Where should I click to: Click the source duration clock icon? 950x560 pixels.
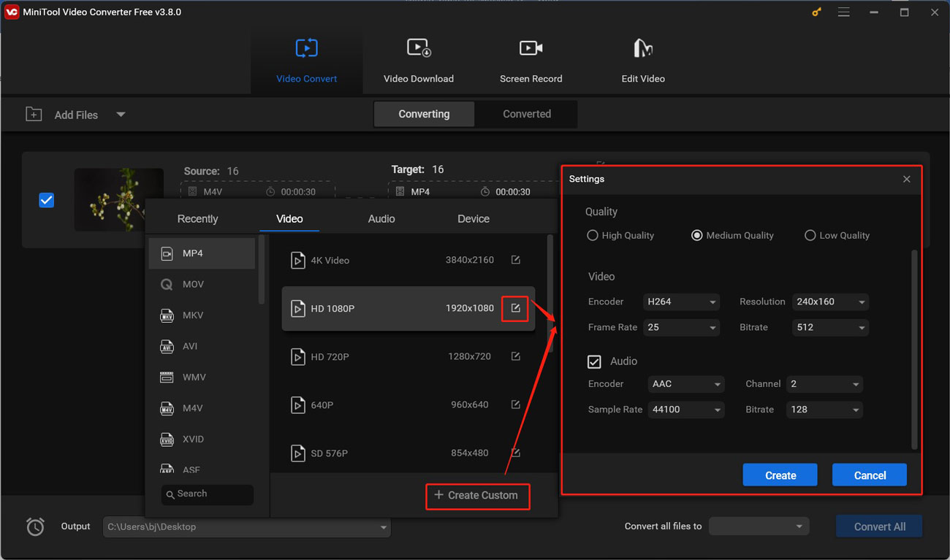click(270, 192)
